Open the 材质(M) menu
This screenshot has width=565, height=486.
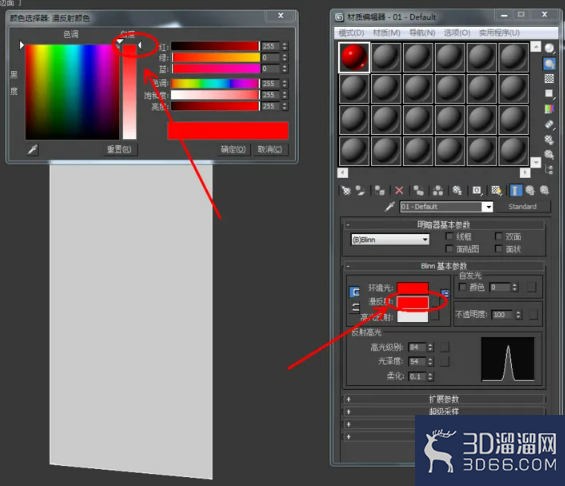(387, 33)
